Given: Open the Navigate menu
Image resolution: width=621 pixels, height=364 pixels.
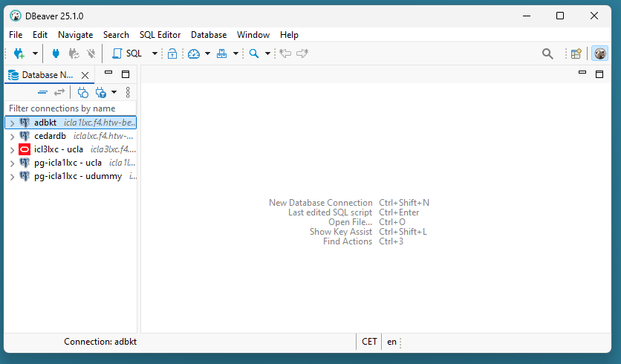Looking at the screenshot, I should coord(75,35).
